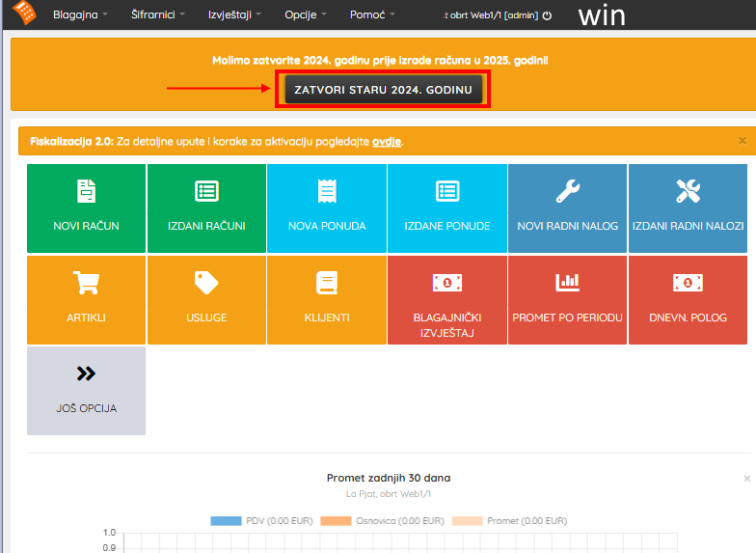Show more options via Još opcija tile
Screen dimensions: 756x553
click(x=87, y=390)
